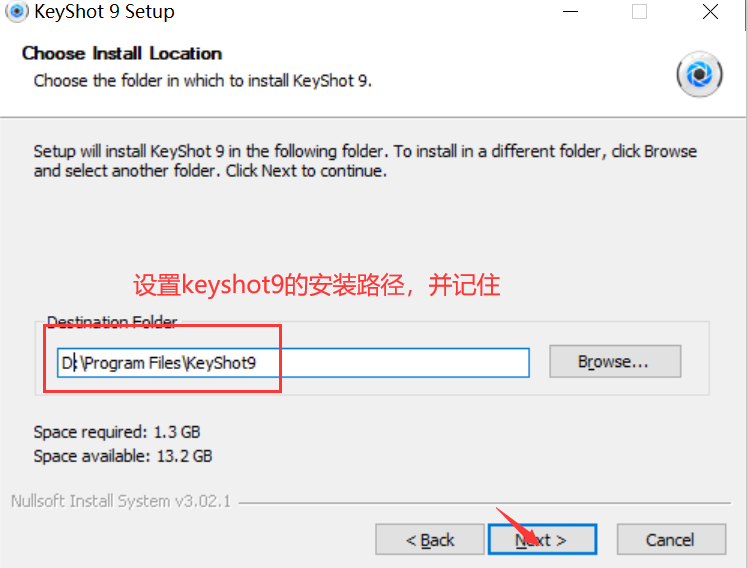Click the Space required 1.3 GB text
The height and width of the screenshot is (568, 748).
point(117,432)
